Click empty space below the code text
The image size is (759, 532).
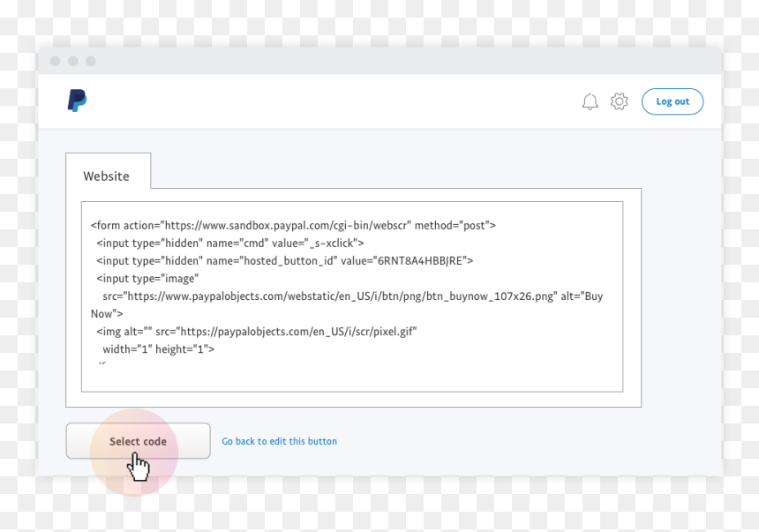[x=352, y=378]
